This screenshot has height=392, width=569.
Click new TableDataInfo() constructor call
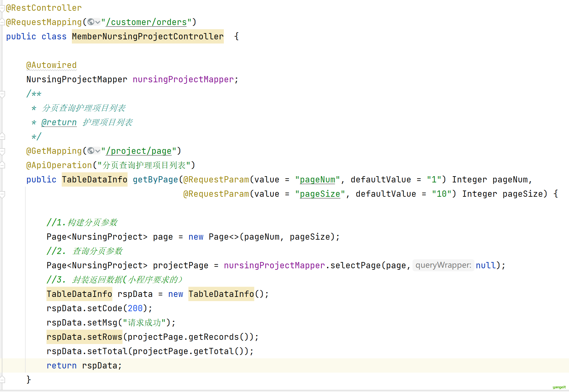tap(218, 294)
